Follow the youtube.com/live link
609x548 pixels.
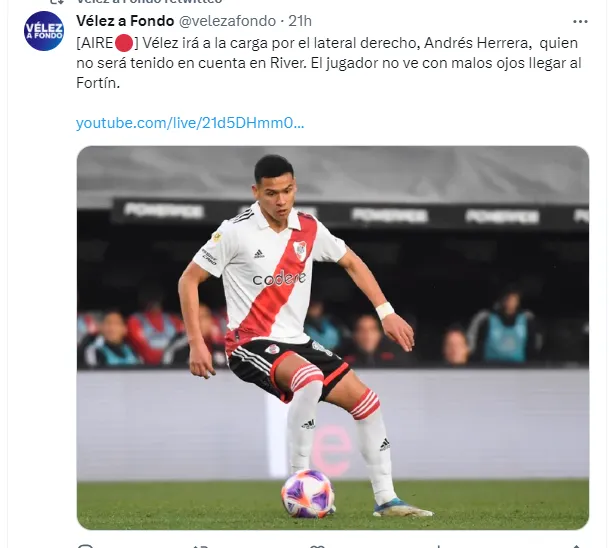pyautogui.click(x=190, y=123)
